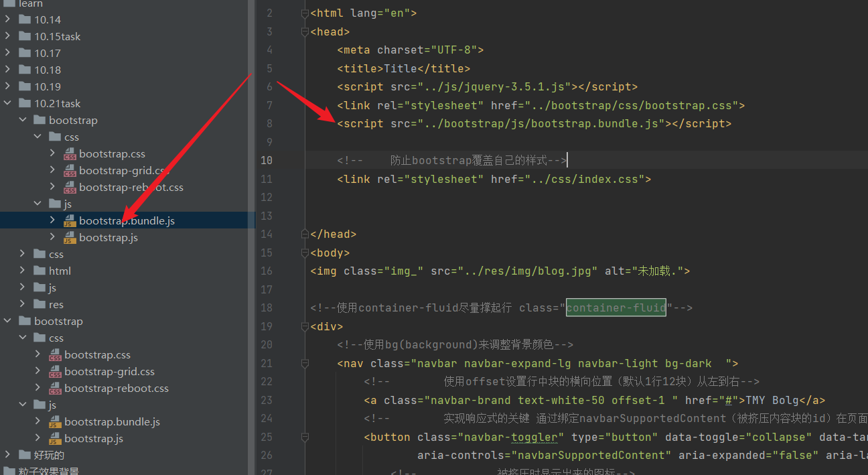Click JS icon of bootstrap.bundle.js in the learn-level bootstrap folder

(x=55, y=422)
